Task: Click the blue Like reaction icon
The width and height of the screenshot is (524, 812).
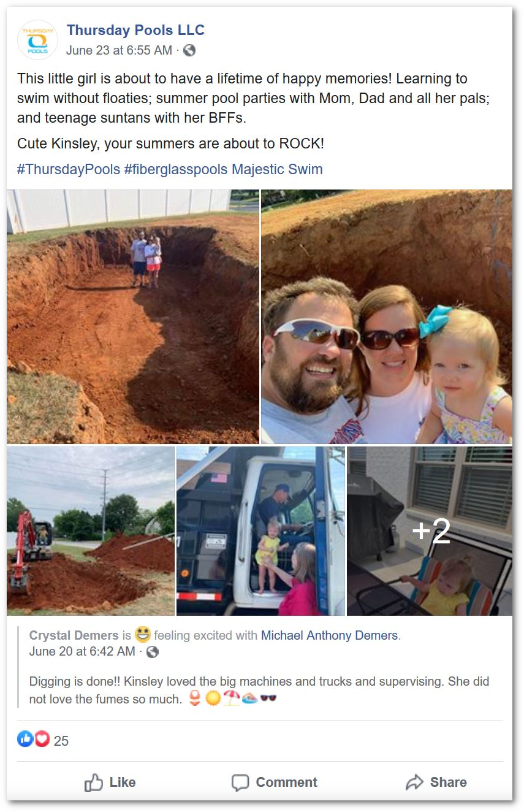Action: (25, 740)
